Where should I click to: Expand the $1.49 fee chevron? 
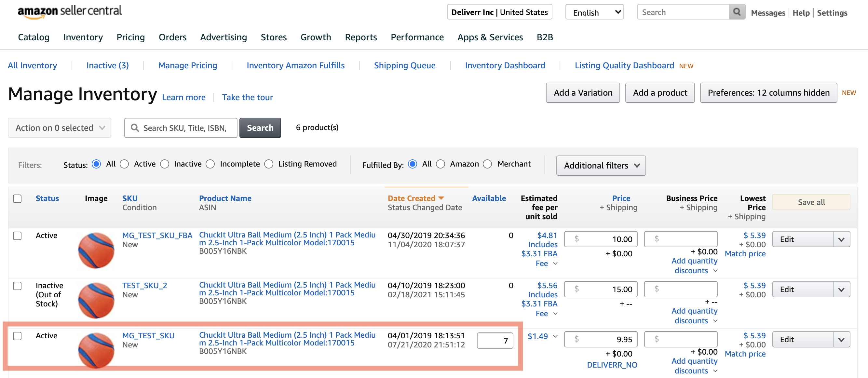(x=555, y=336)
